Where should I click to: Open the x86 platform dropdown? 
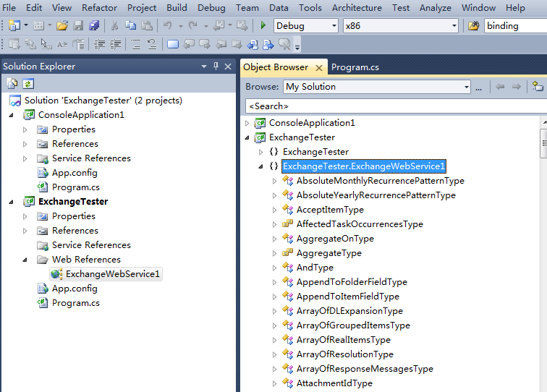pyautogui.click(x=454, y=26)
